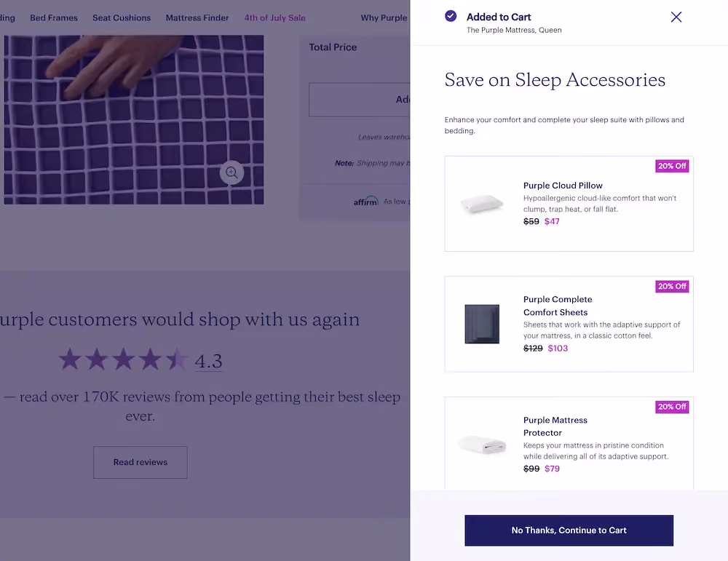
Task: Click 'The Purple Mattress, Queen' text
Action: pyautogui.click(x=514, y=30)
